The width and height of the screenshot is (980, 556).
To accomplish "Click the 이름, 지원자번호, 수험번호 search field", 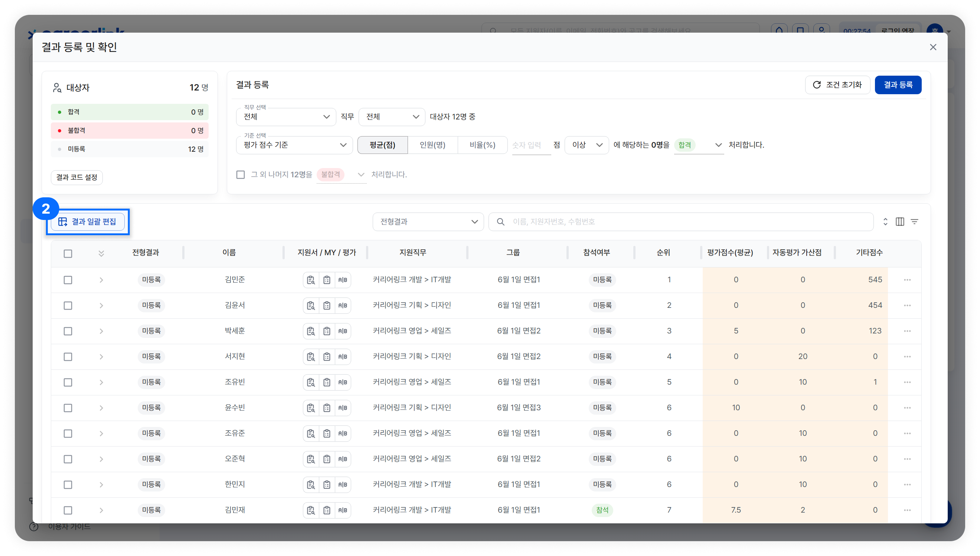I will tap(681, 222).
